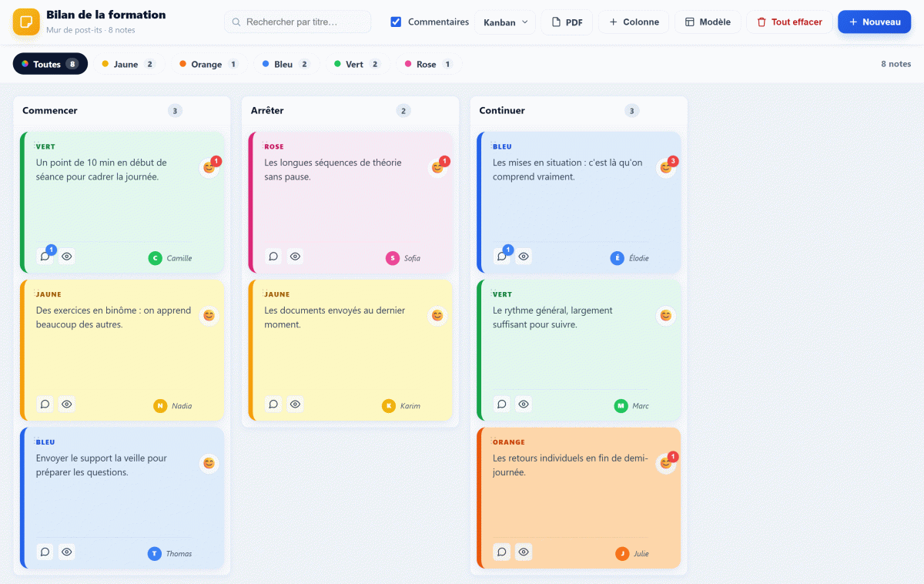This screenshot has height=584, width=924.
Task: Toggle eye visibility on Thomas's note
Action: point(67,552)
